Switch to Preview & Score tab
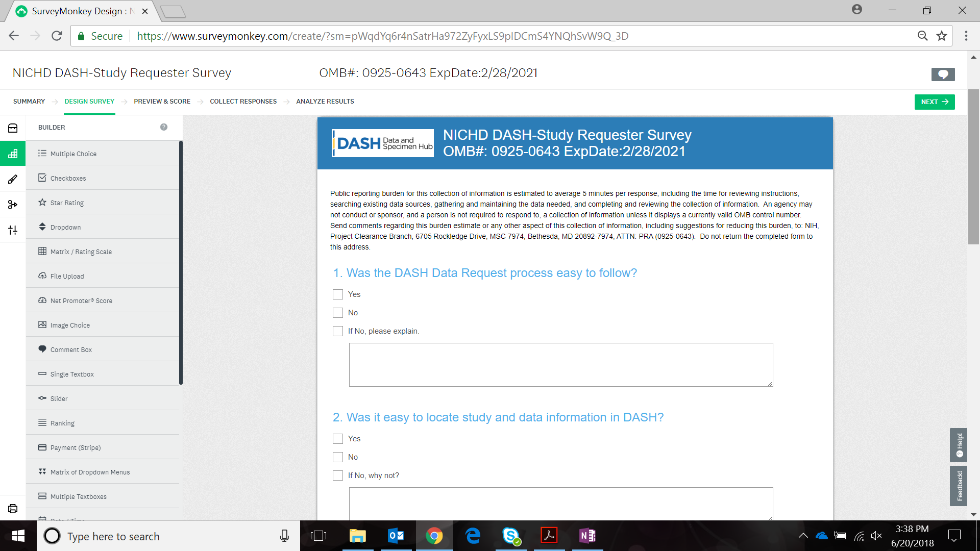Image resolution: width=980 pixels, height=551 pixels. click(x=162, y=102)
